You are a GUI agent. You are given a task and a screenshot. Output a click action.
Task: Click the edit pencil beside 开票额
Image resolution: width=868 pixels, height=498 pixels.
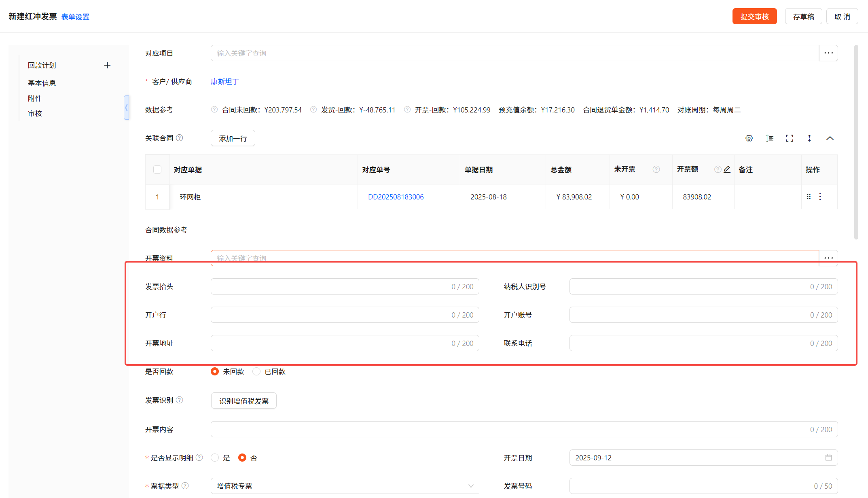[x=727, y=170]
